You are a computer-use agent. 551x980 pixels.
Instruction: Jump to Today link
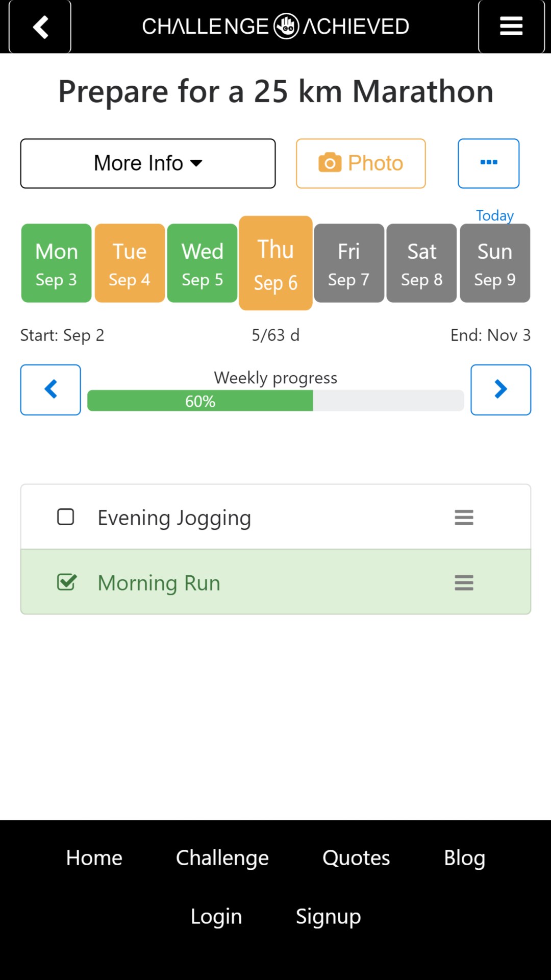click(494, 215)
